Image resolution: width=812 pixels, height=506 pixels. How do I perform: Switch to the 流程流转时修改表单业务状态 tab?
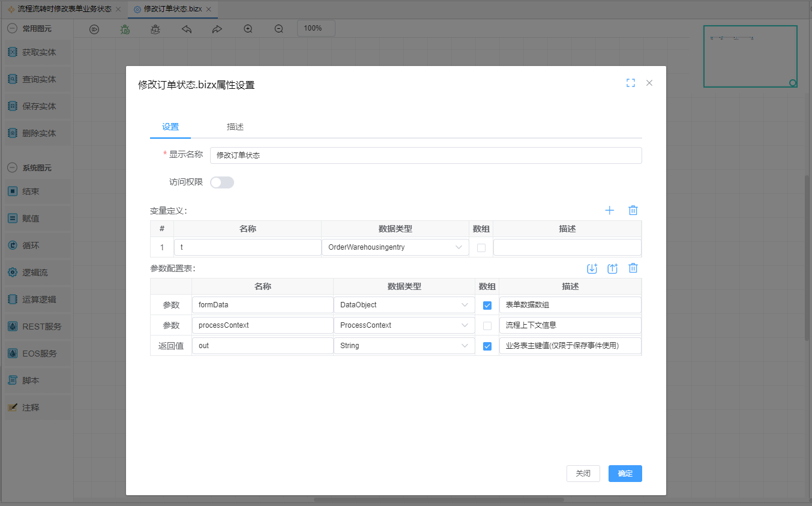(x=64, y=10)
